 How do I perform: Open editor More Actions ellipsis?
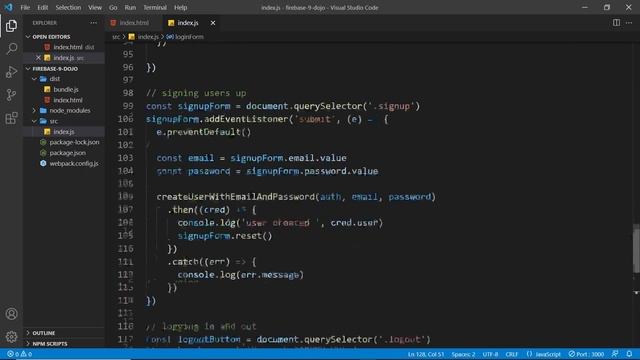point(629,23)
